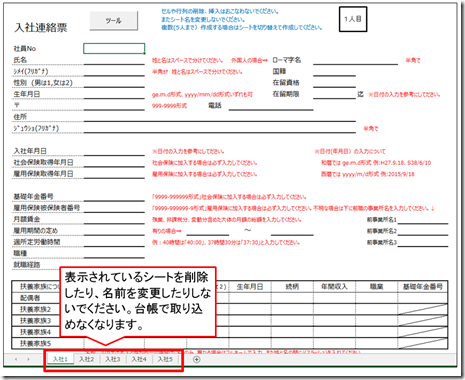Go to next sheet with right arrow
Image resolution: width=465 pixels, height=380 pixels.
pyautogui.click(x=28, y=359)
